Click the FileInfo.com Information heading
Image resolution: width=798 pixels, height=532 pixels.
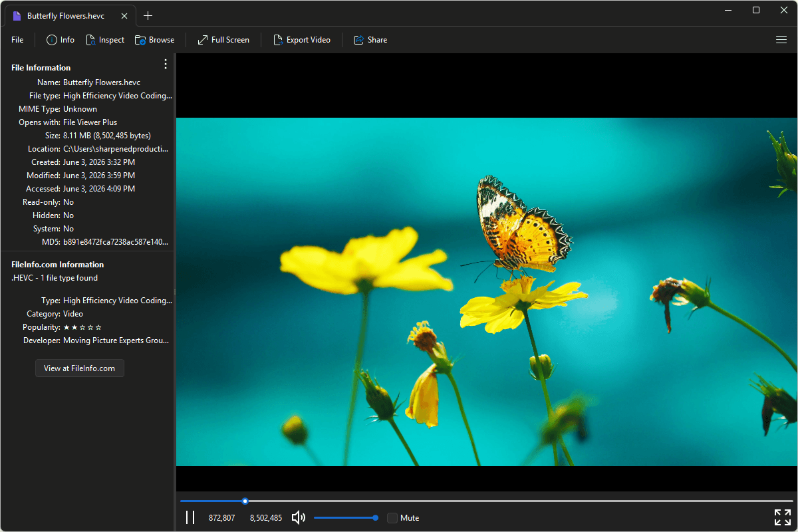point(58,265)
